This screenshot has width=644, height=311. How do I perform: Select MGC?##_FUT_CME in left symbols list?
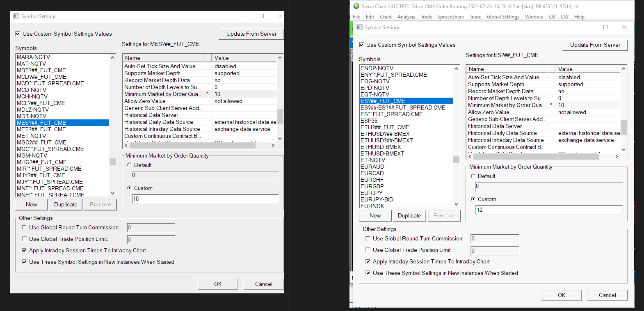63,142
